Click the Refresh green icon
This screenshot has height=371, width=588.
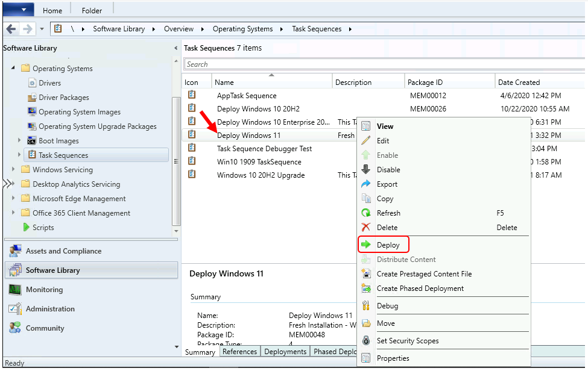[x=365, y=213]
